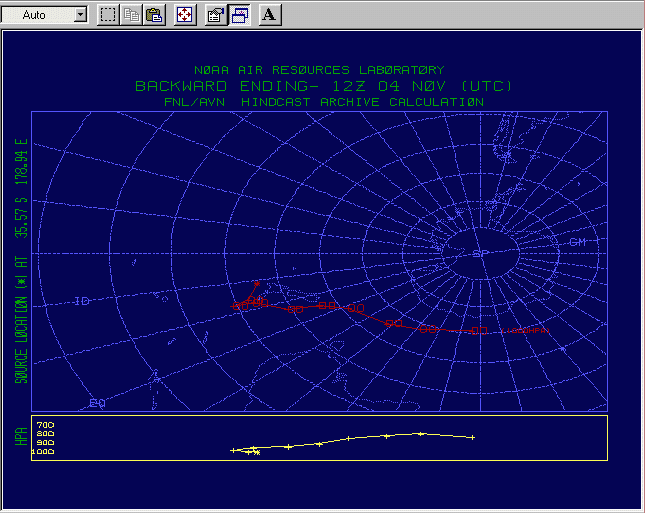
Task: Toggle the background windows icon
Action: click(240, 15)
